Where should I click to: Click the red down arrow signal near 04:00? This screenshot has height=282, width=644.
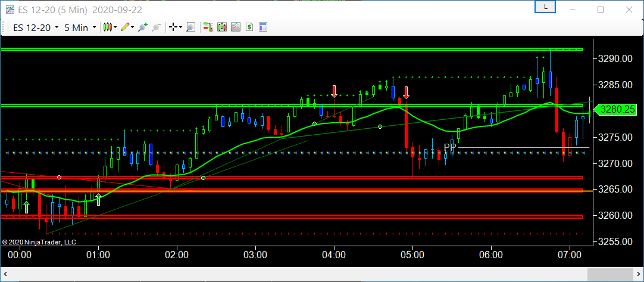tap(334, 91)
